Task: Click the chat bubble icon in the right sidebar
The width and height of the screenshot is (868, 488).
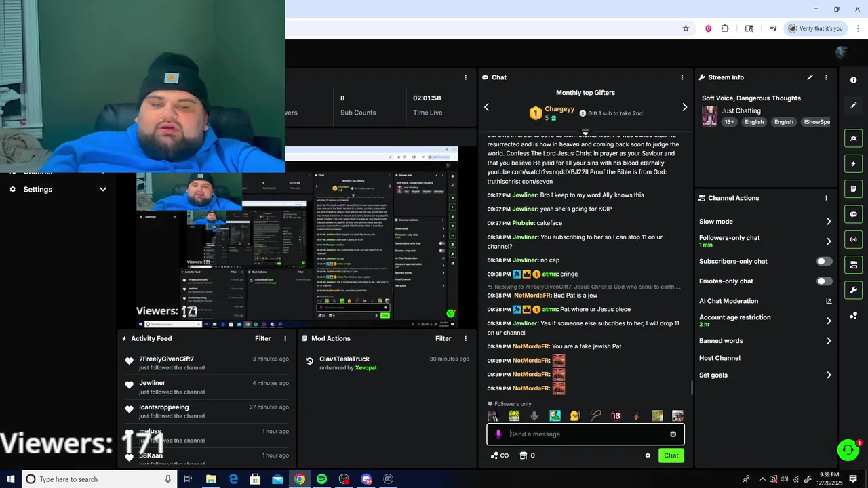Action: (x=853, y=214)
